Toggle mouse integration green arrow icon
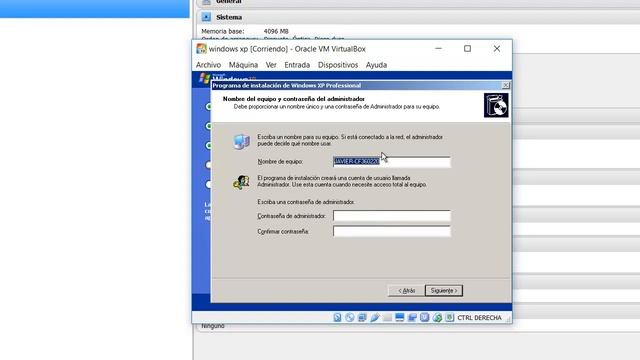 click(x=437, y=318)
